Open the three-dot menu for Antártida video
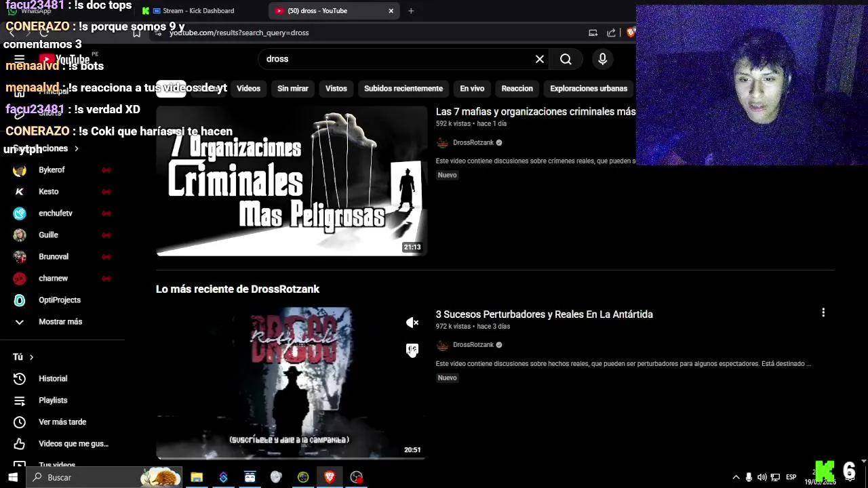 pyautogui.click(x=823, y=312)
